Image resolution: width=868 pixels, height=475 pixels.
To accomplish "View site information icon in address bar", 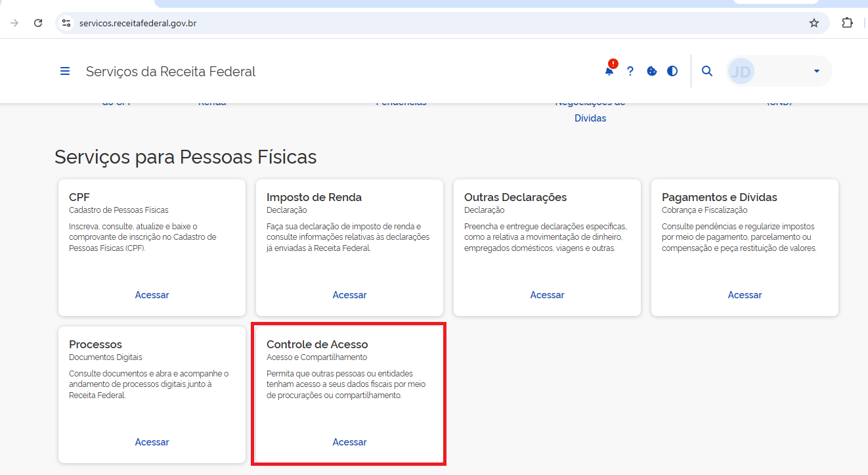I will 66,23.
